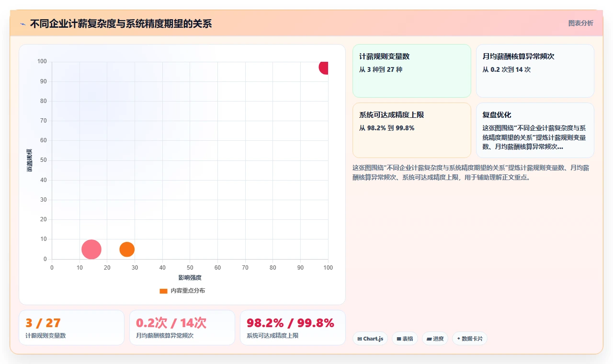Click the orange legend color box
Viewport: 613px width, 364px height.
click(163, 291)
